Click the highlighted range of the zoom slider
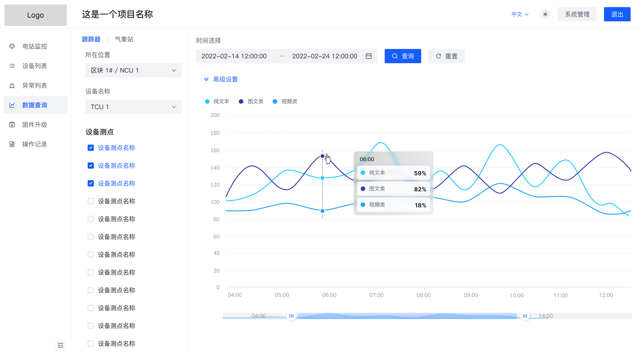Viewport: 644px width, 356px height. tap(407, 316)
